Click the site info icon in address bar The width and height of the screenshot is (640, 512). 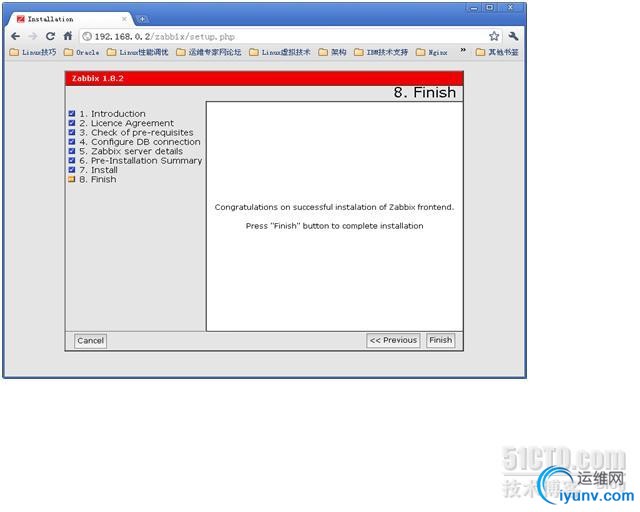(87, 36)
